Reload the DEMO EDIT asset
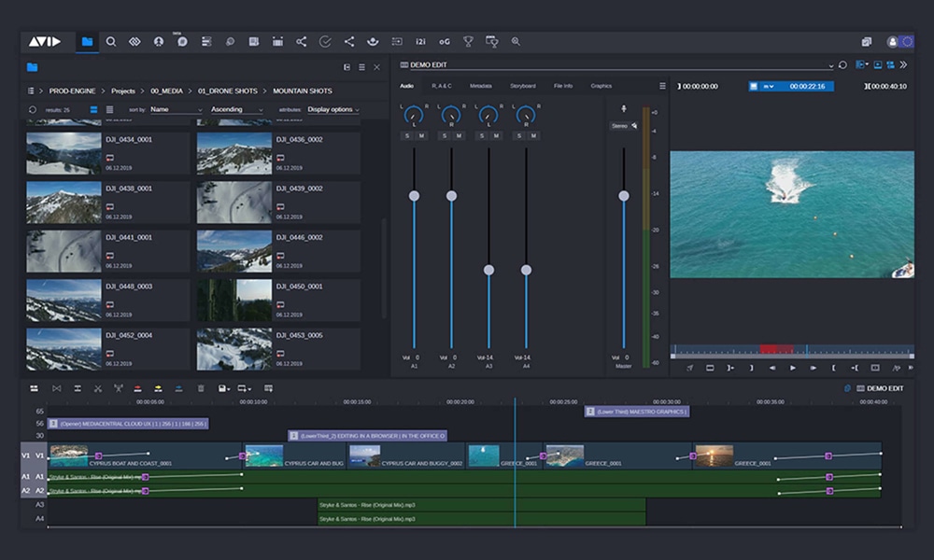This screenshot has height=560, width=934. pyautogui.click(x=842, y=65)
